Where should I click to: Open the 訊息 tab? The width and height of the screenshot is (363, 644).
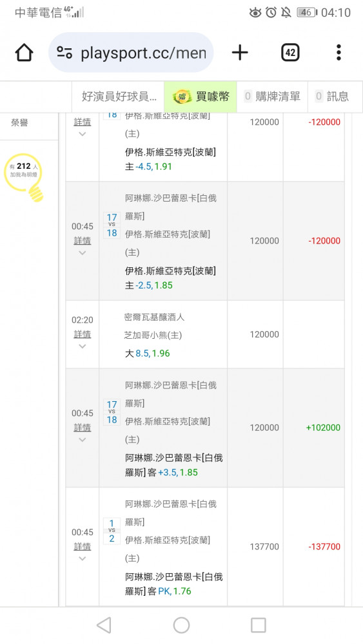[x=332, y=97]
